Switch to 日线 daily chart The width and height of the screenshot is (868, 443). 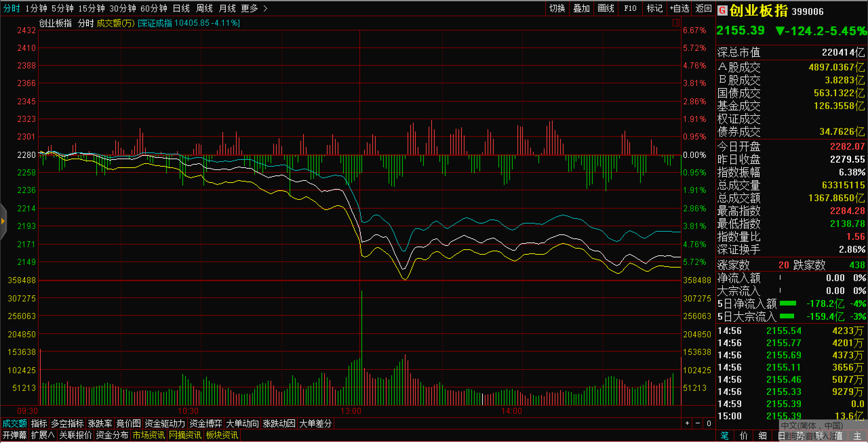[x=181, y=8]
